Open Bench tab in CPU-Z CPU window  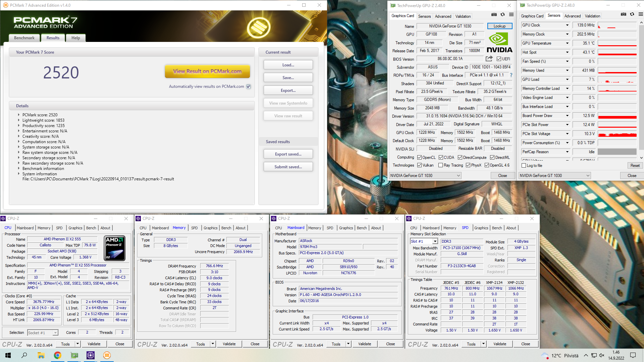click(x=91, y=228)
